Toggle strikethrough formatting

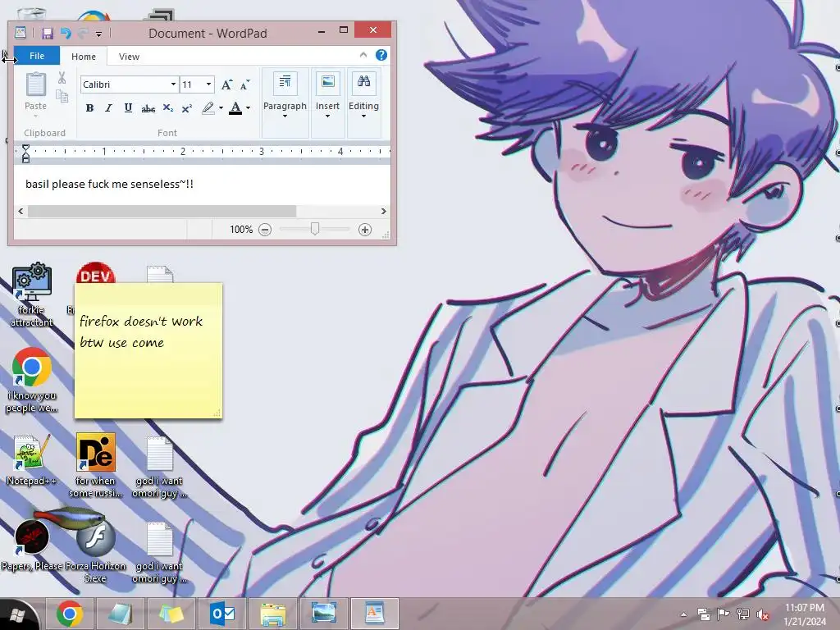[148, 108]
